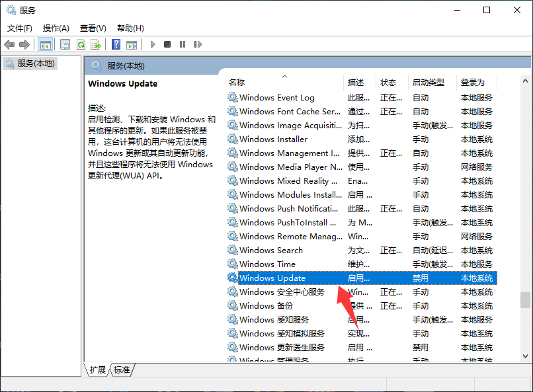
Task: Click the Restart Service toolbar button
Action: pyautogui.click(x=198, y=44)
